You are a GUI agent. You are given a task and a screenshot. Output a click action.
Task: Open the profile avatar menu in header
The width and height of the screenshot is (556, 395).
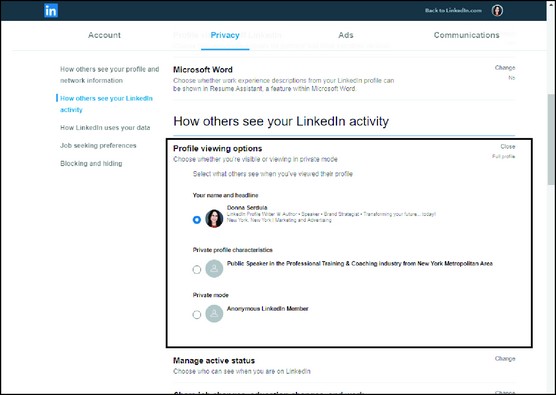tap(497, 11)
